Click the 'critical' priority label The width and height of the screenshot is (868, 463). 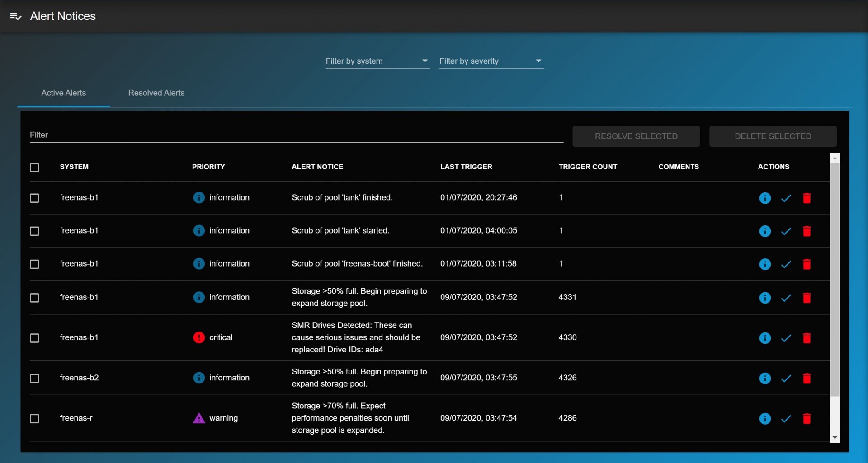click(221, 337)
